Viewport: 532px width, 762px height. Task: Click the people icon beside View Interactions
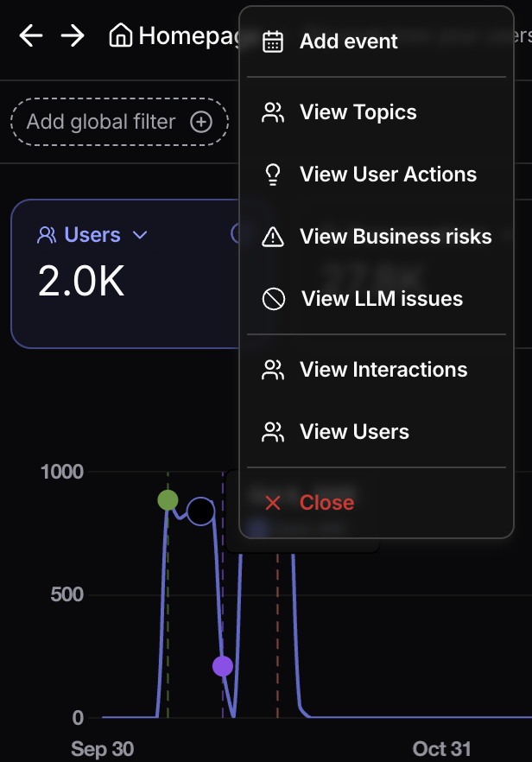click(x=273, y=370)
